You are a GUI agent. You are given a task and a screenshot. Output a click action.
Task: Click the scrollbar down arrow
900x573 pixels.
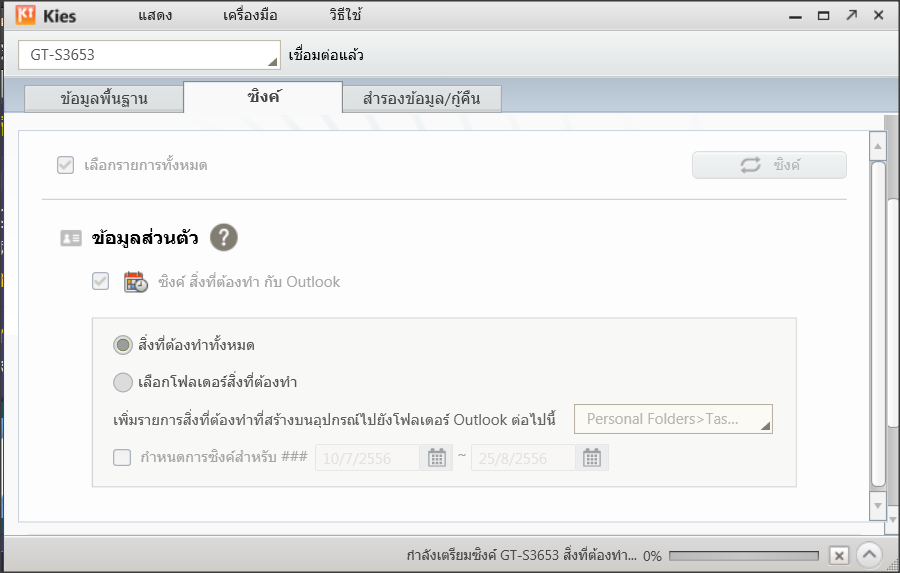click(878, 506)
